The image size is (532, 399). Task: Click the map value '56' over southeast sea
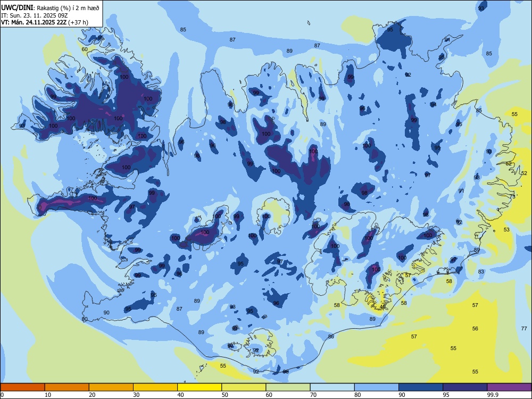coord(475,328)
